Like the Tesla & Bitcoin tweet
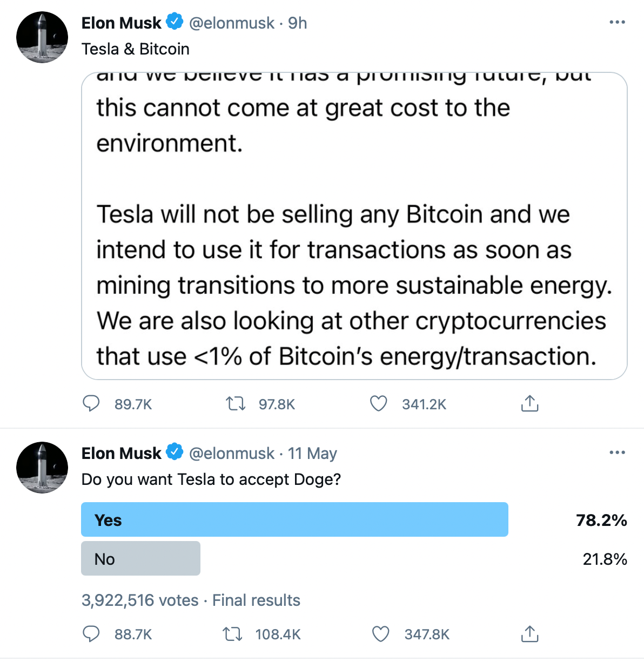 tap(379, 403)
